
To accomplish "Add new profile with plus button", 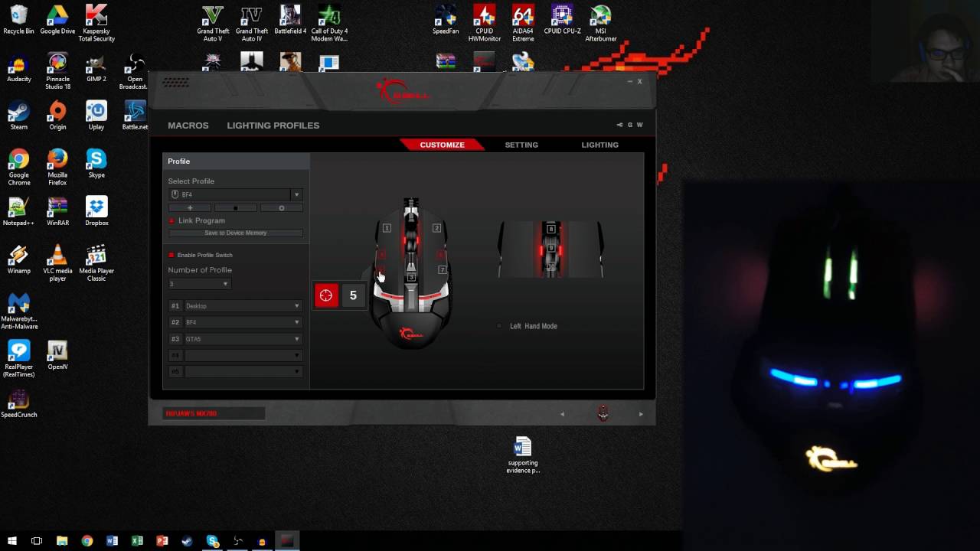I will [x=190, y=208].
